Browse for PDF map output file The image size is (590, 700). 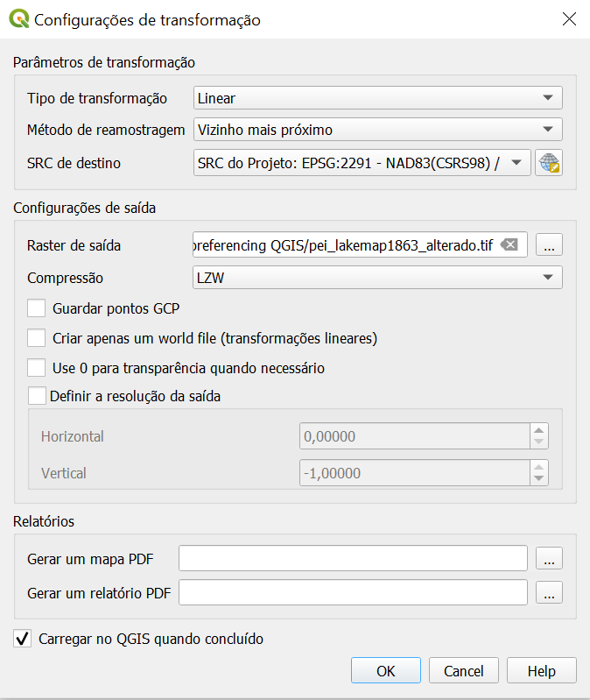[549, 558]
